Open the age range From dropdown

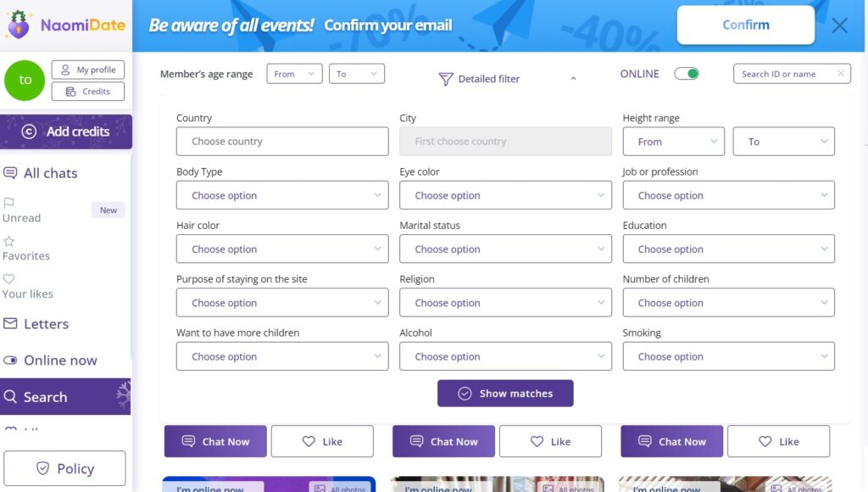tap(294, 74)
